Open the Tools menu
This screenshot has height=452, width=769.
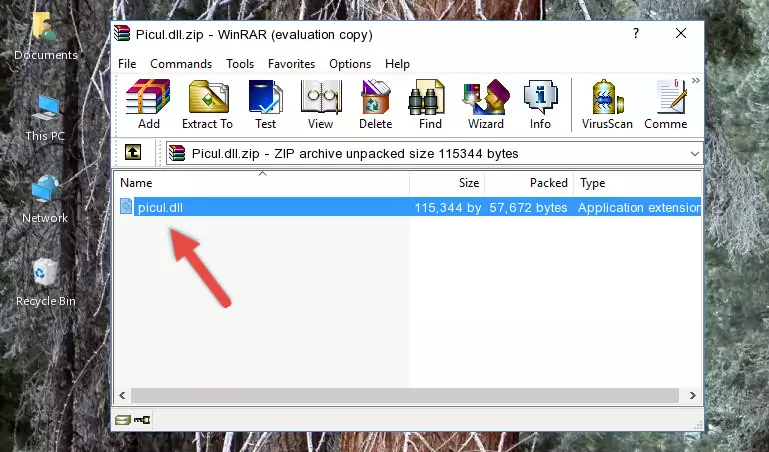click(x=240, y=64)
